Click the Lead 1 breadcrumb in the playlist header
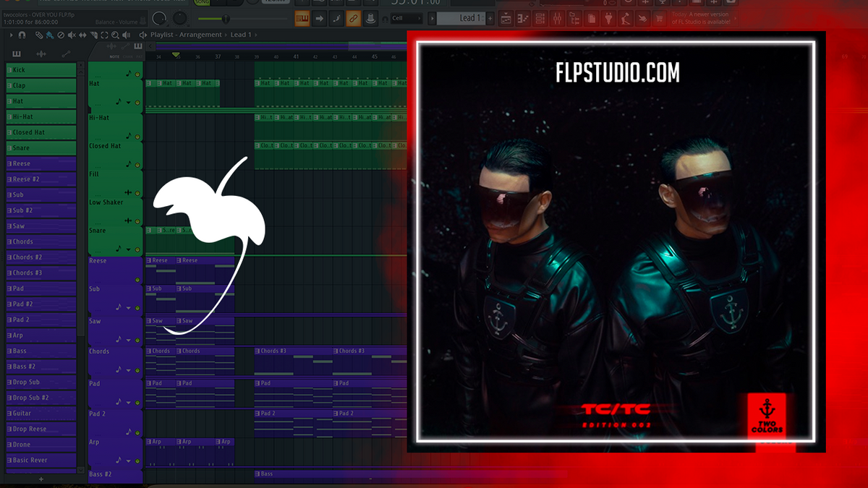This screenshot has width=868, height=488. [241, 35]
